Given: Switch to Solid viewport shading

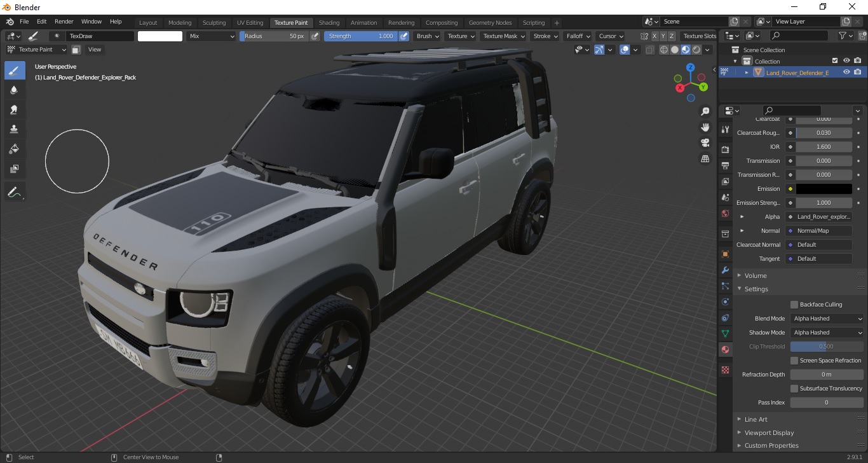Looking at the screenshot, I should (x=675, y=50).
